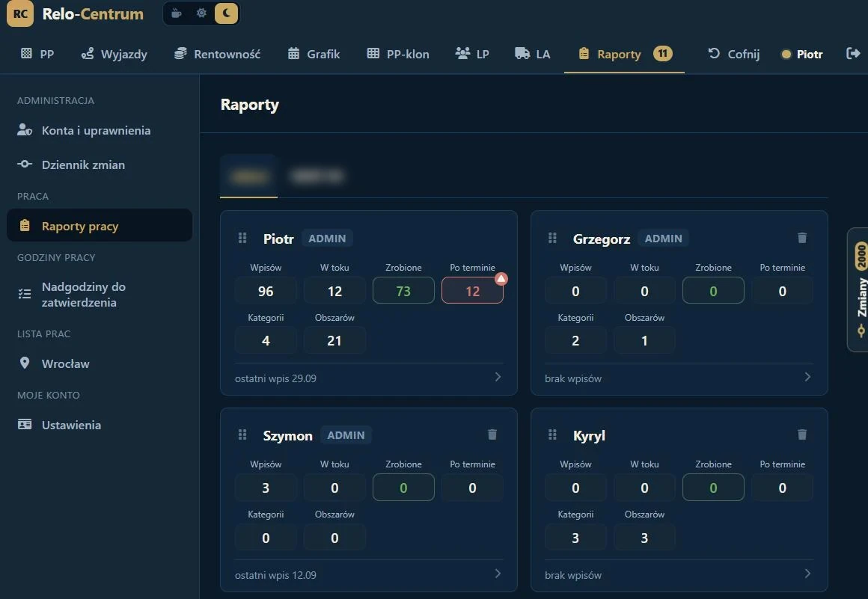The width and height of the screenshot is (868, 599).
Task: Click Grzegorz's Zrobione value 0
Action: click(713, 291)
